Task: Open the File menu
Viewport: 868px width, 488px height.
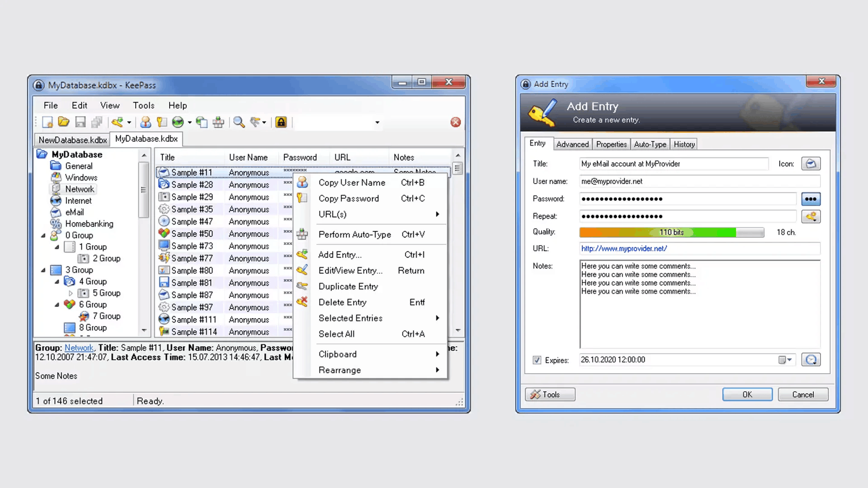Action: tap(51, 105)
